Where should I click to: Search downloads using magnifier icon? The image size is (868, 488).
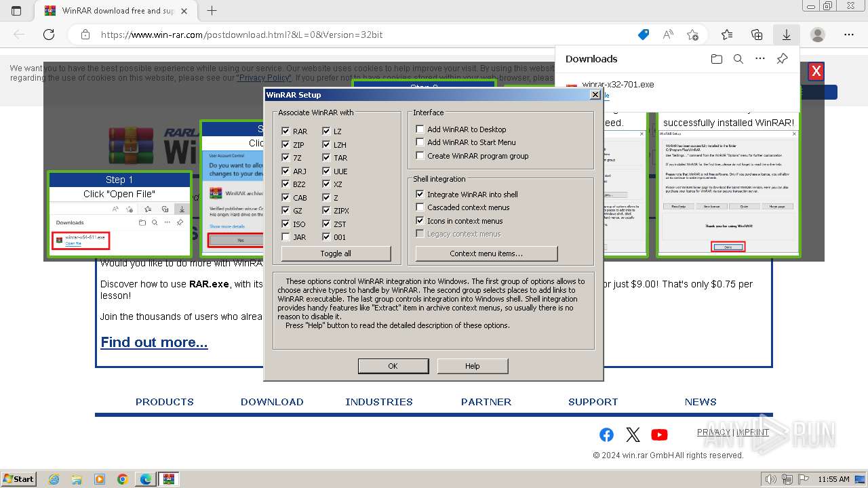click(x=738, y=59)
